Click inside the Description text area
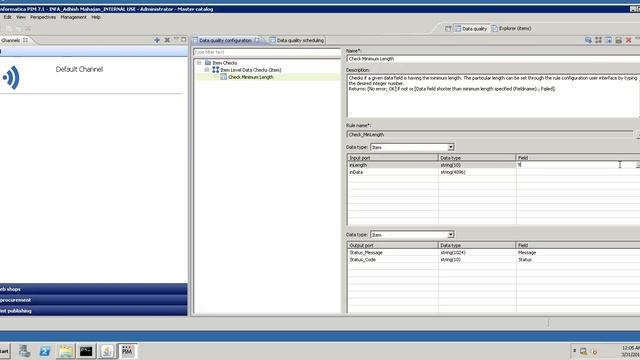Screen dimensions: 640x360 (493, 96)
